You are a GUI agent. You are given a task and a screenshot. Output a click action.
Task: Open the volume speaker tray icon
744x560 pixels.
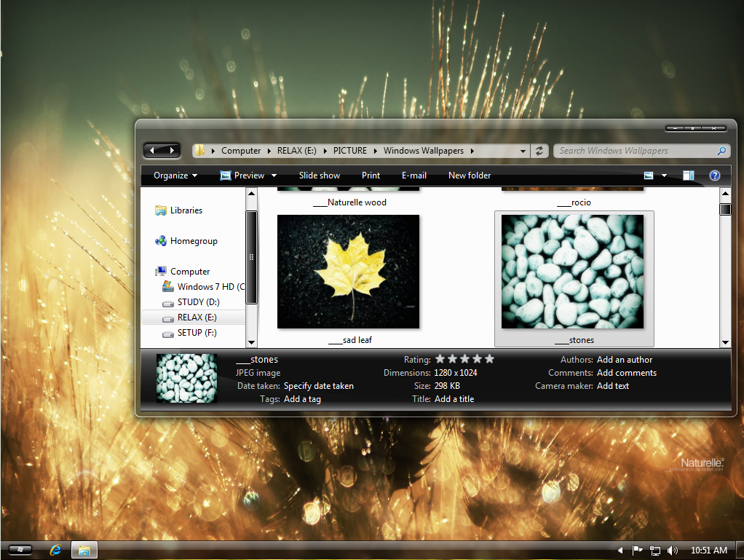click(x=672, y=551)
